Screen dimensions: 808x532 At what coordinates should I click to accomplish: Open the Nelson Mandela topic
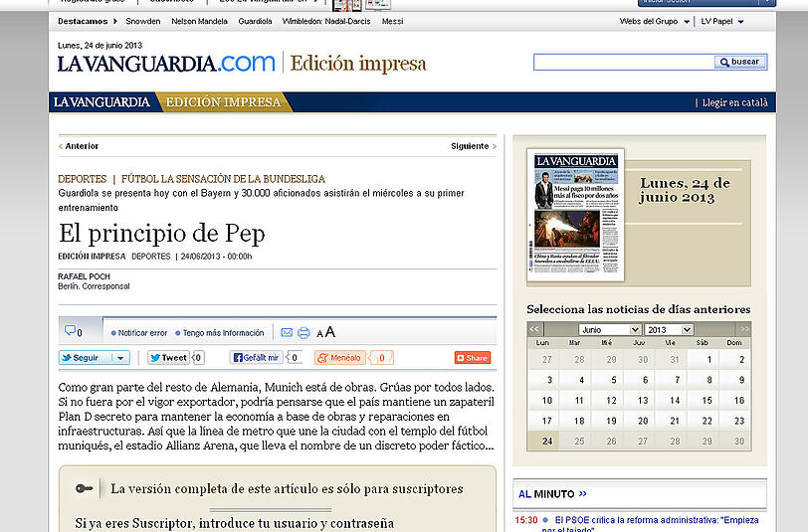pyautogui.click(x=199, y=21)
